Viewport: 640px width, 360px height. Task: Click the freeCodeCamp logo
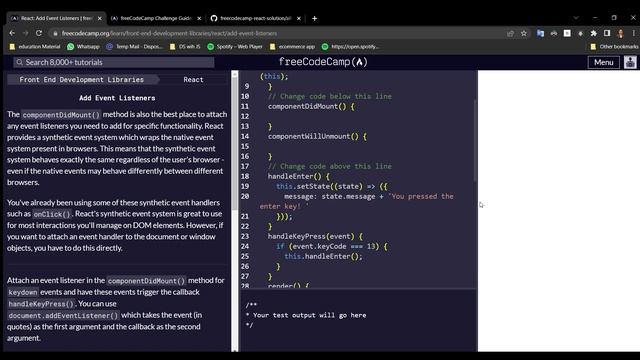(x=323, y=62)
